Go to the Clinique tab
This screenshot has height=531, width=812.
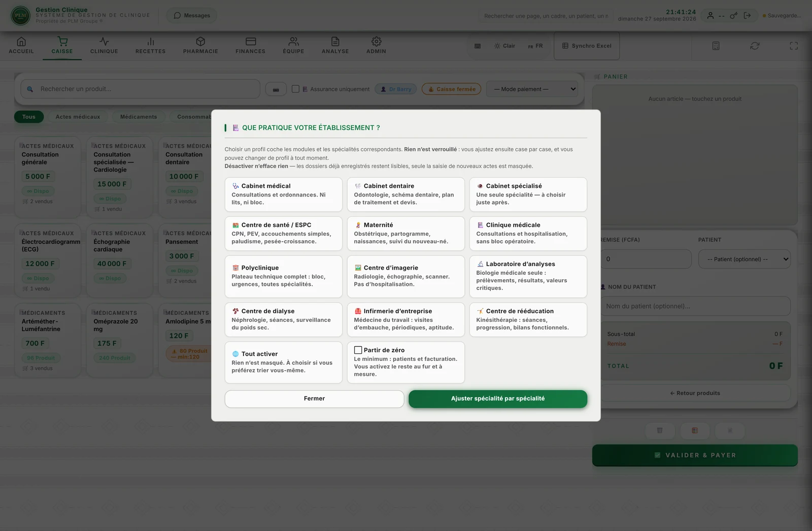pos(104,45)
